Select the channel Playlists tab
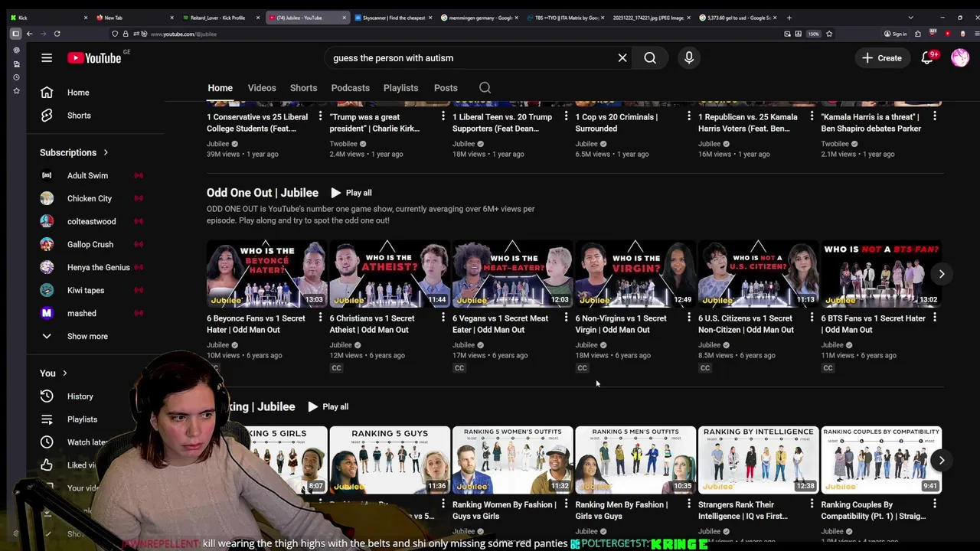 point(400,88)
